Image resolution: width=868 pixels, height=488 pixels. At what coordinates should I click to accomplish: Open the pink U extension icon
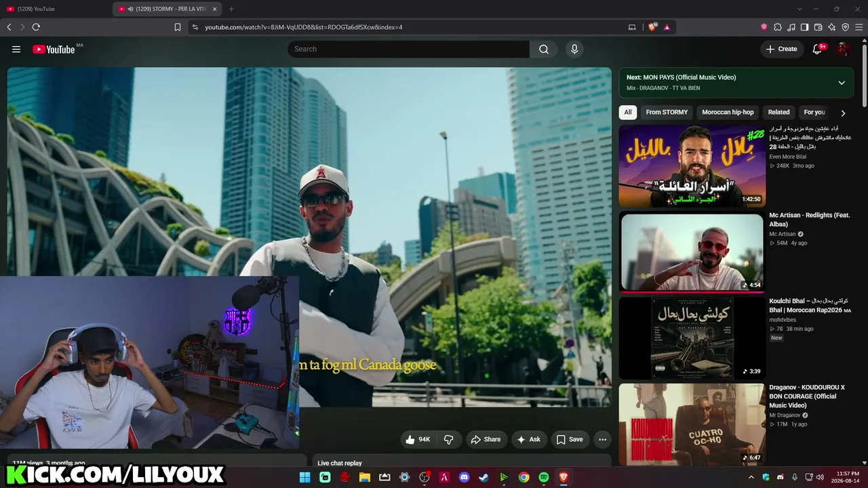[x=764, y=27]
